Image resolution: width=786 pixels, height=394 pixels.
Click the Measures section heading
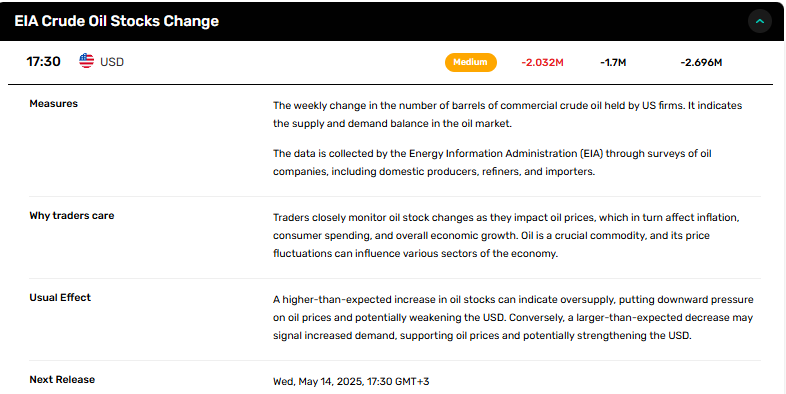click(x=54, y=104)
